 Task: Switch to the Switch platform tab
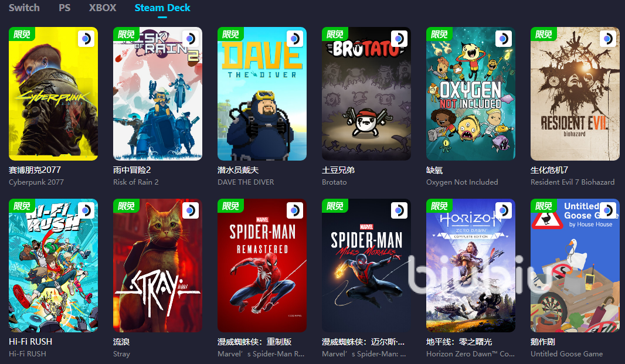(x=24, y=8)
